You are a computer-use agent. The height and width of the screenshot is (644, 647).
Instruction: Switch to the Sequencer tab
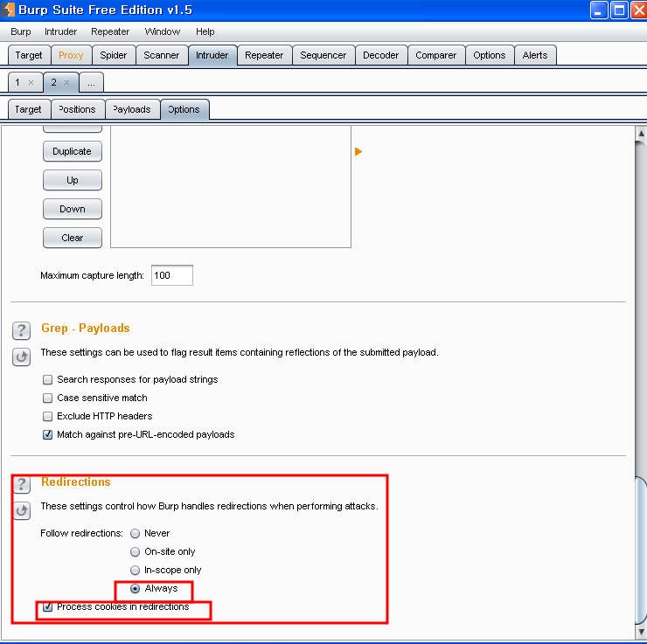click(323, 55)
